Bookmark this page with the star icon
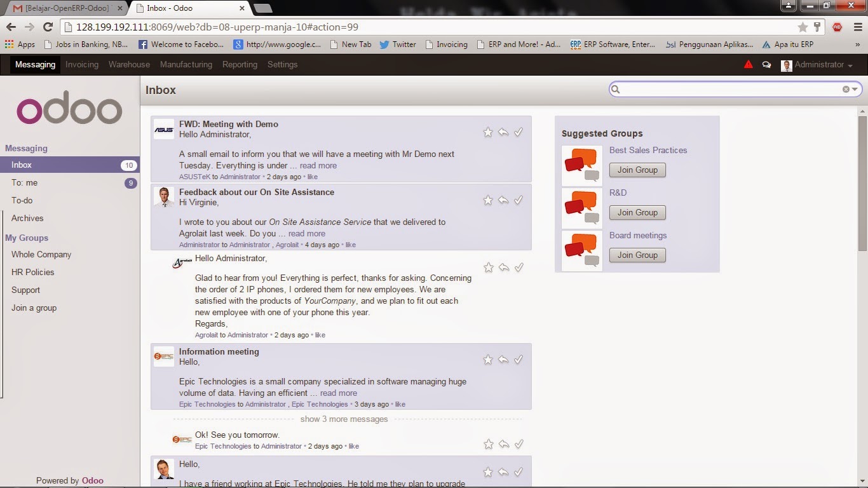 (803, 27)
